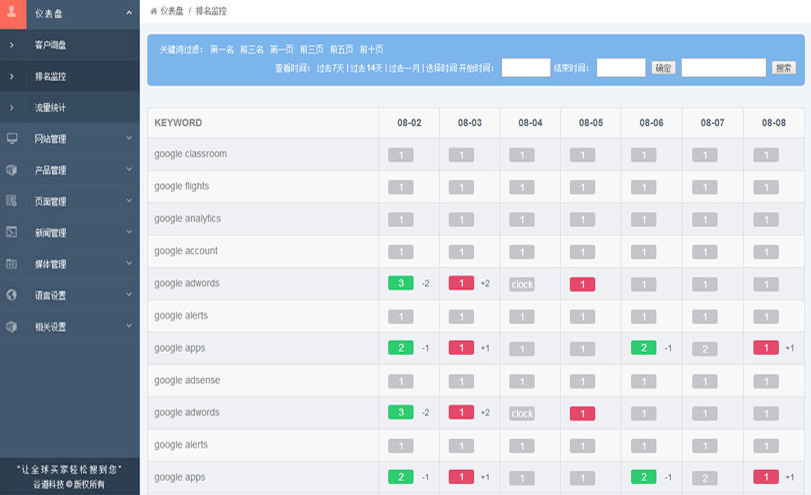Expand the 相关设置 dropdown chevron
Screen dimensions: 811x495
click(129, 325)
